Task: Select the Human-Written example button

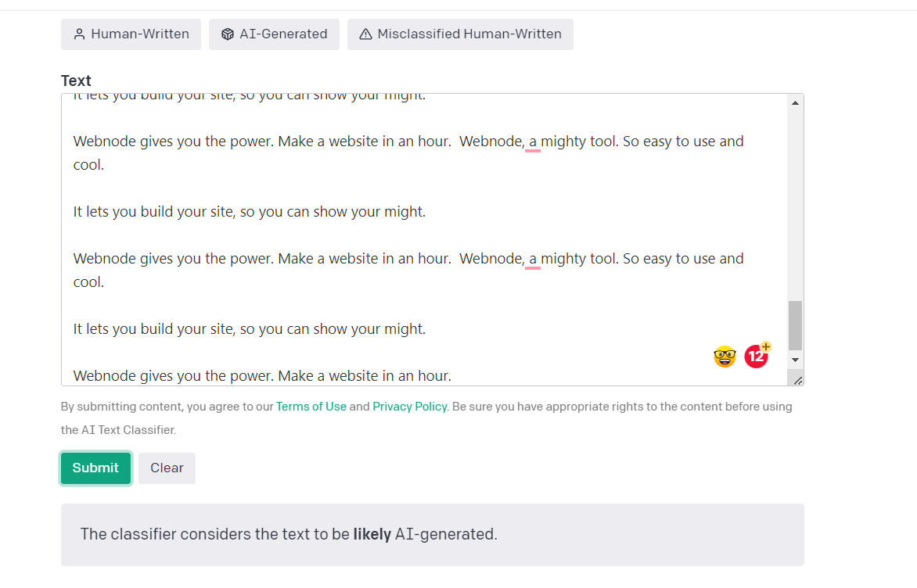Action: (x=131, y=34)
